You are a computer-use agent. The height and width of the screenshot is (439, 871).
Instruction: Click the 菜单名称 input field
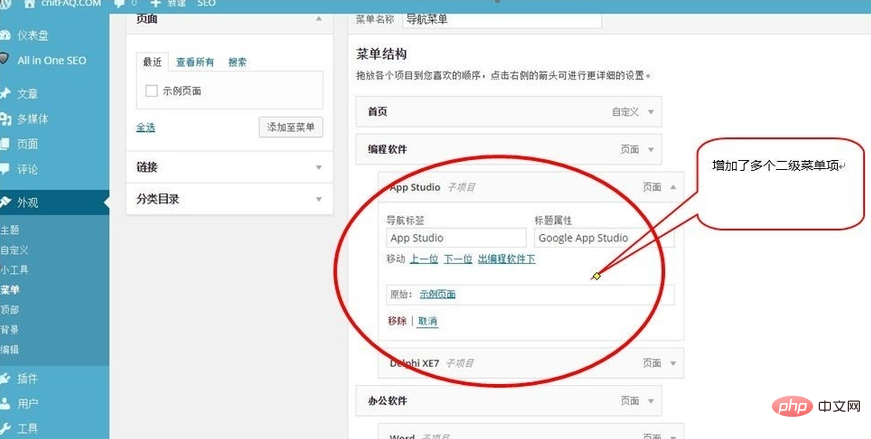pyautogui.click(x=502, y=19)
